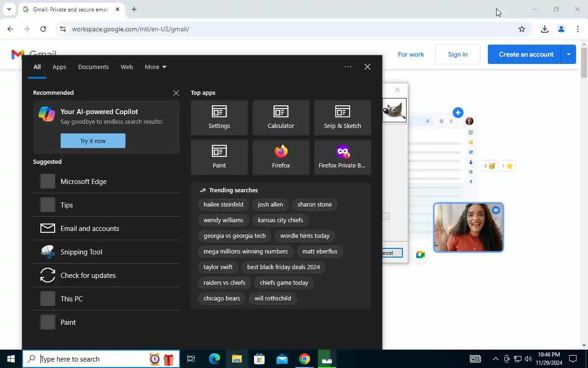Open Tips suggested app

106,205
